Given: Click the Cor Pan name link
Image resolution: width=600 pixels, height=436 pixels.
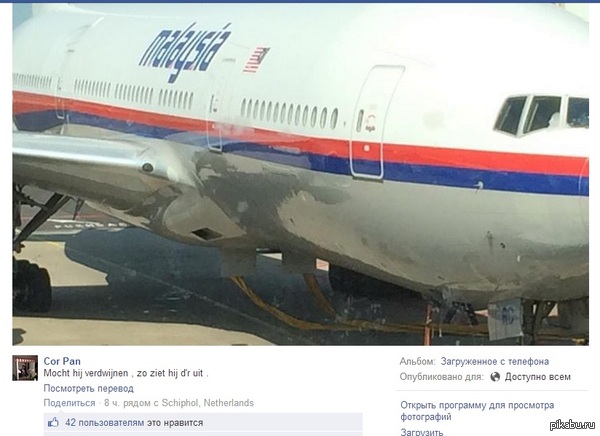Looking at the screenshot, I should click(x=62, y=361).
